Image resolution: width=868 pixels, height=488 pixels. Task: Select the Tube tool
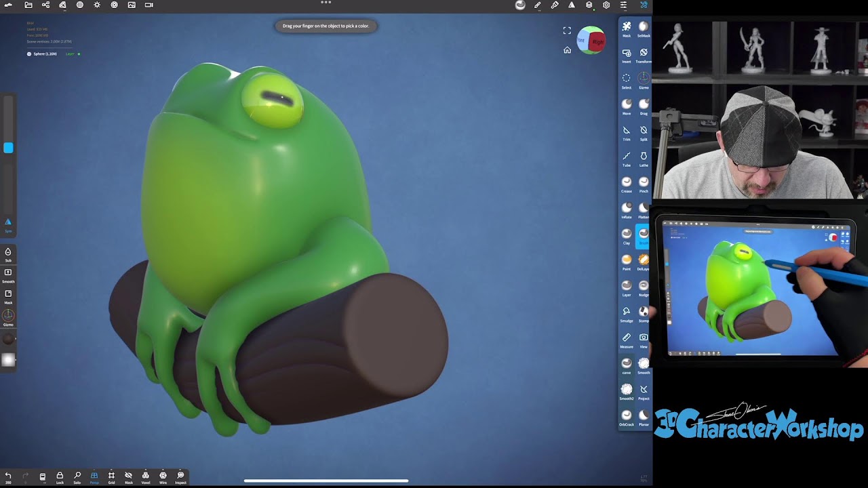coord(627,159)
